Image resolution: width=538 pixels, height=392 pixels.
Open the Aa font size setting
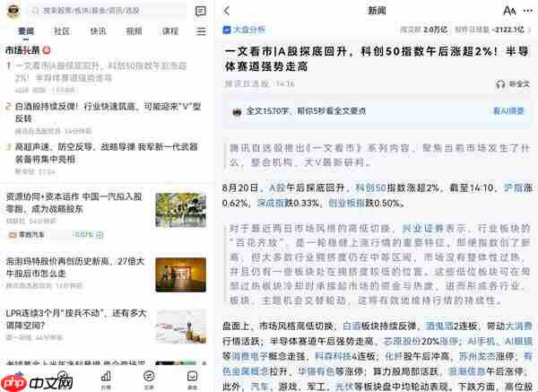509,11
